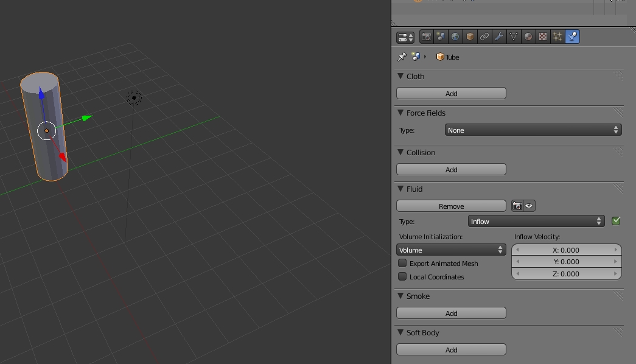Collapse the Cloth panel
Screen dimensions: 636x364
(x=400, y=76)
